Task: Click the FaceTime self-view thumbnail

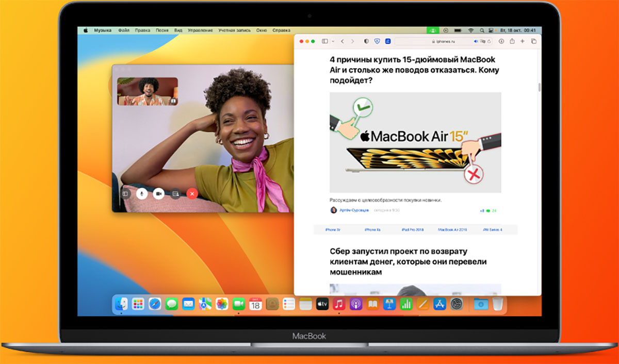Action: point(148,92)
